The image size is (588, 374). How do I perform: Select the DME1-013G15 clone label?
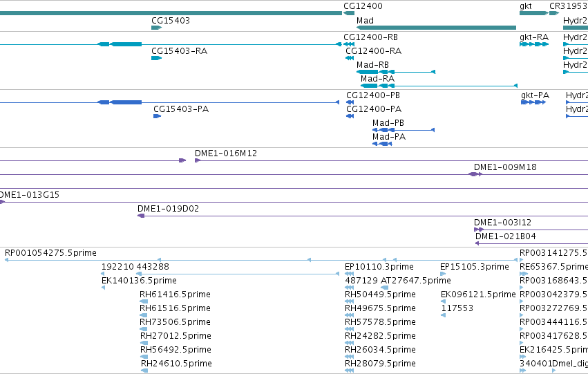click(29, 195)
